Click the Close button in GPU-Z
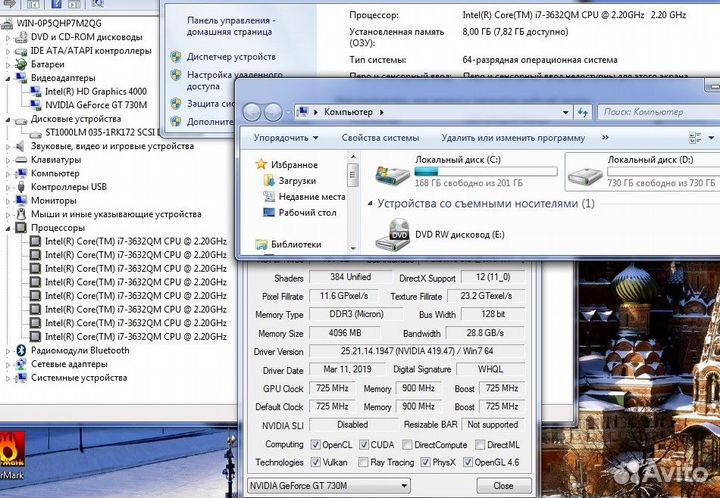 point(504,486)
